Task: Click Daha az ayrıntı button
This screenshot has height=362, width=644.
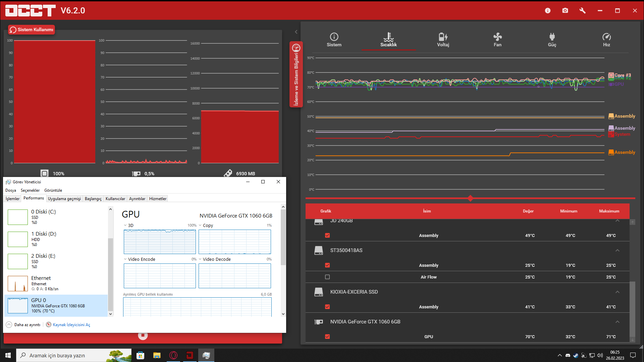Action: tap(23, 325)
